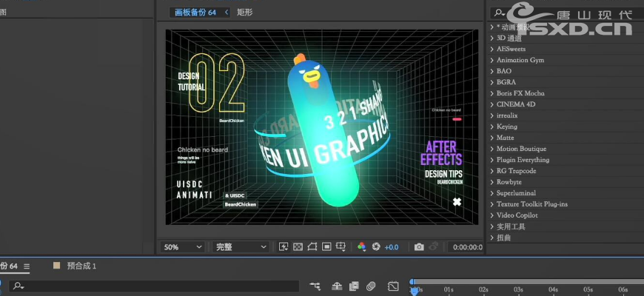Select the Keying category row
Viewport: 644px width, 296px height.
pos(565,127)
